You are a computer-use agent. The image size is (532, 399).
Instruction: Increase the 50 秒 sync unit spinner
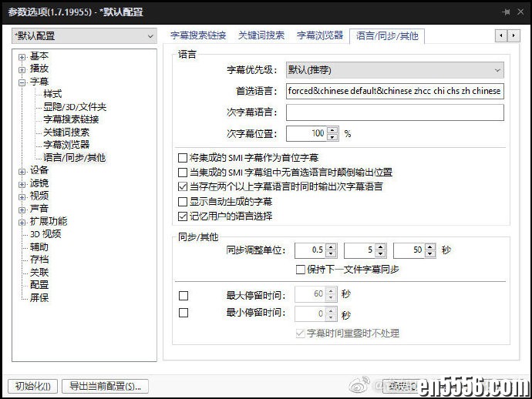pos(430,247)
